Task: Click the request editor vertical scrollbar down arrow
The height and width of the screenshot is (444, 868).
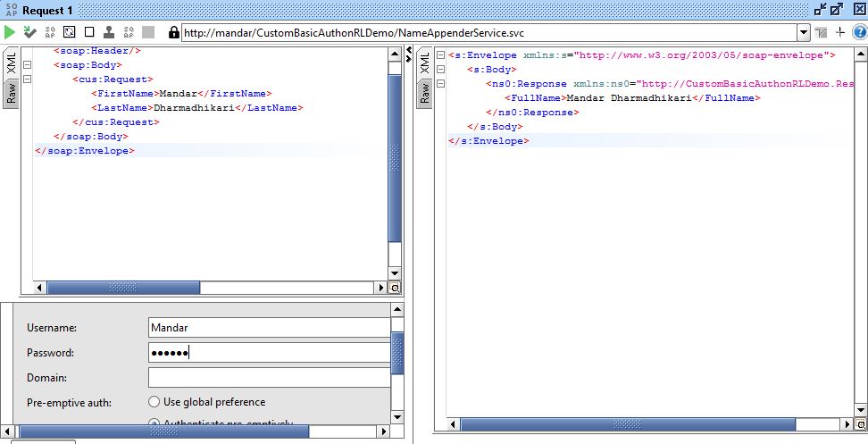Action: point(395,273)
